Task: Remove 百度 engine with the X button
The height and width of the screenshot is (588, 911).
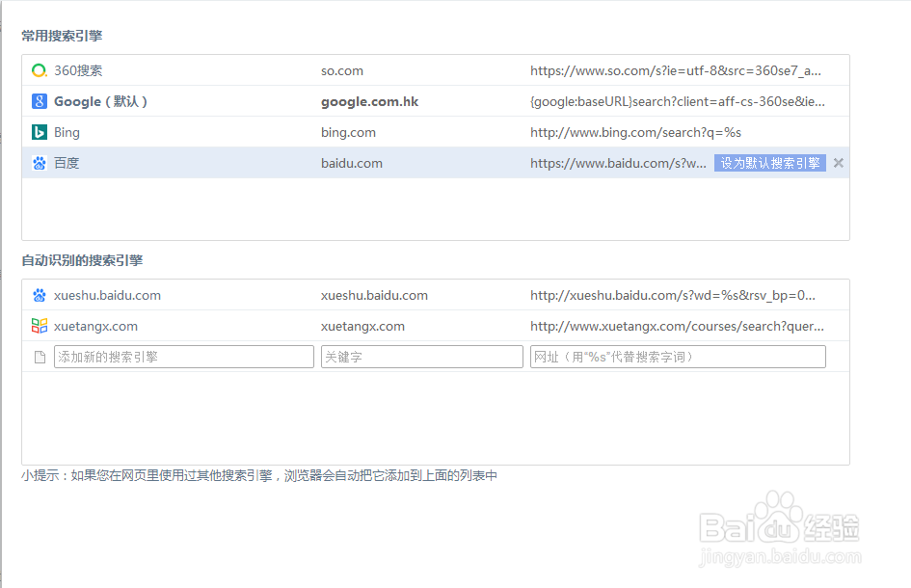Action: pos(839,163)
